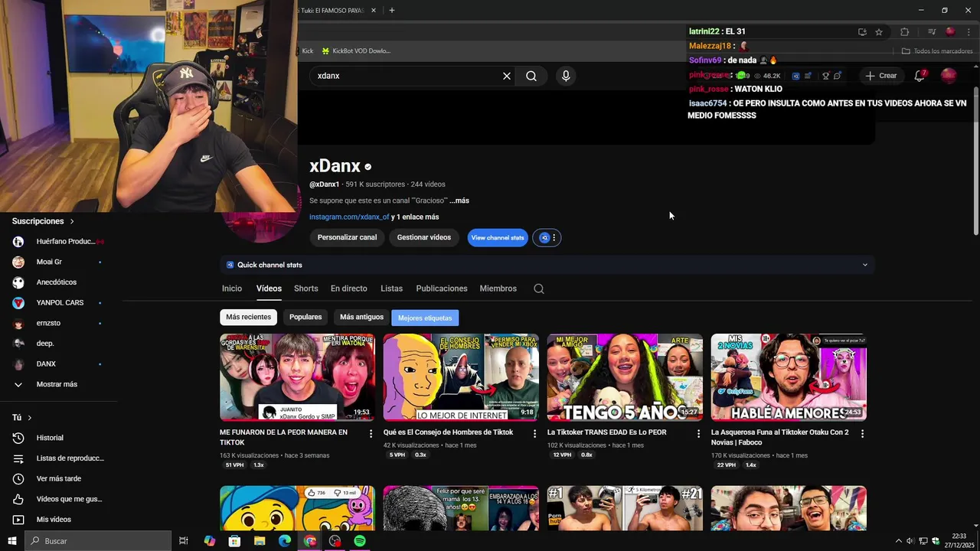Open YouTube notifications bell

[920, 76]
